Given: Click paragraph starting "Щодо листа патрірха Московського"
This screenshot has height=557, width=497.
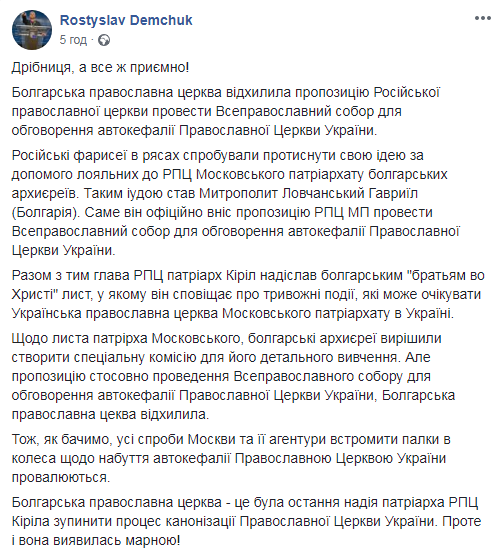Looking at the screenshot, I should (x=233, y=377).
